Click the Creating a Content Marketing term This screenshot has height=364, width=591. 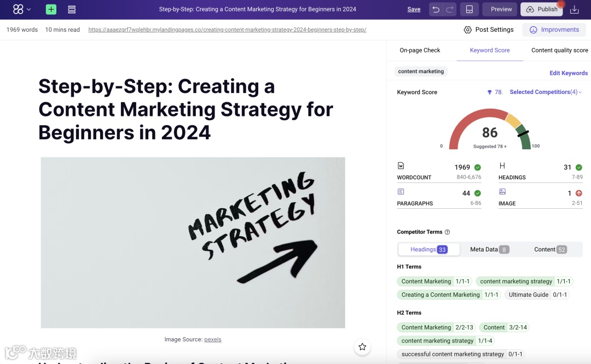pyautogui.click(x=449, y=295)
